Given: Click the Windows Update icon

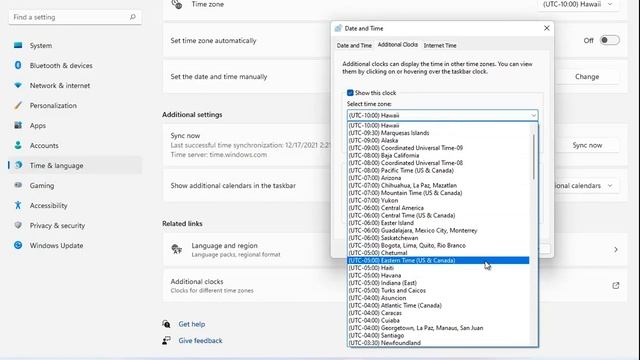Looking at the screenshot, I should tap(18, 245).
